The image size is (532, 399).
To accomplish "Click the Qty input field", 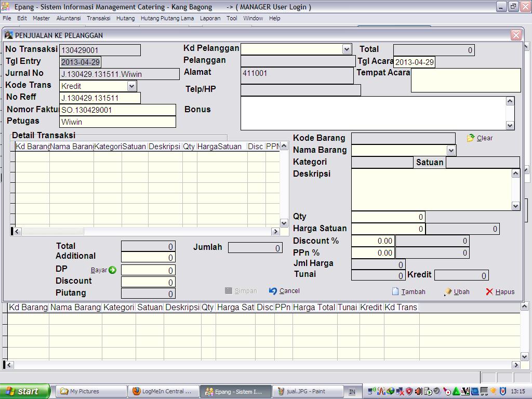I will (x=388, y=217).
